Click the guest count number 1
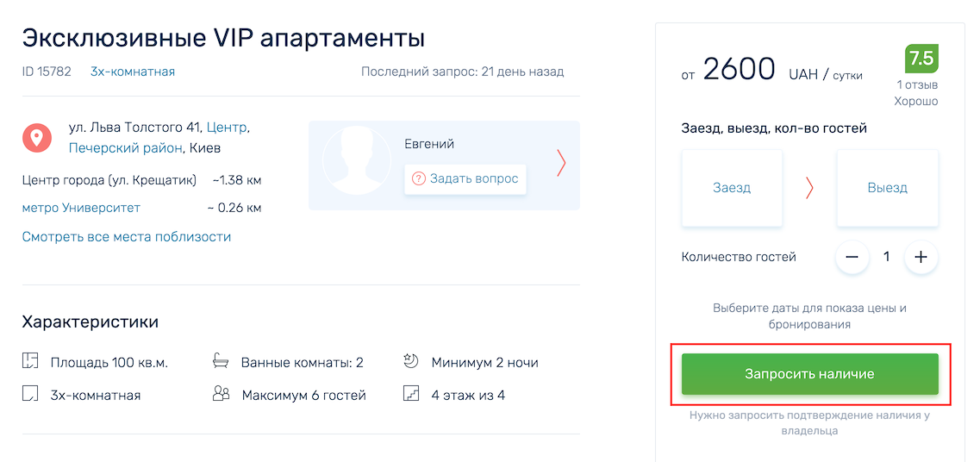The width and height of the screenshot is (980, 462). pyautogui.click(x=886, y=257)
